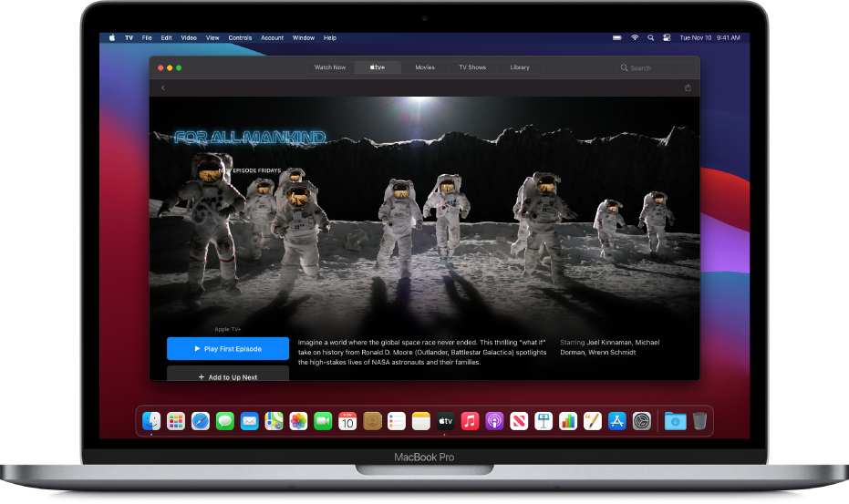Open the File menu

point(147,38)
